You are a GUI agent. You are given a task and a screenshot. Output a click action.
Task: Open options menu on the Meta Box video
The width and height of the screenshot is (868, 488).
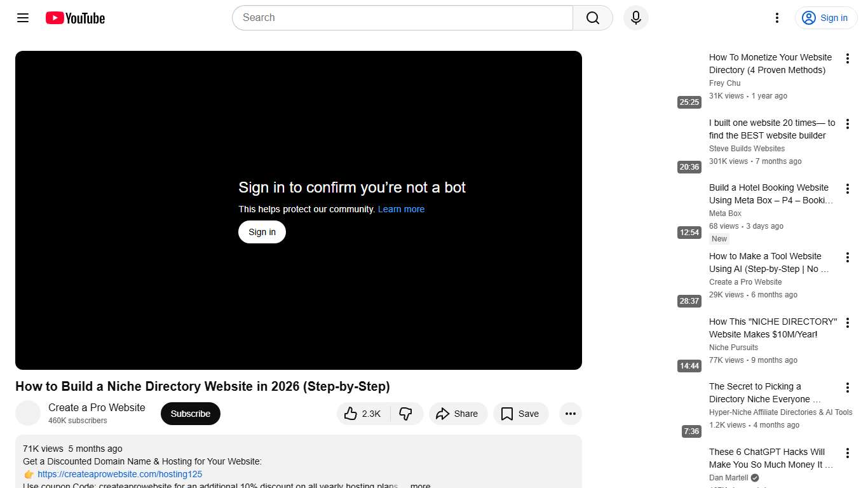[847, 189]
